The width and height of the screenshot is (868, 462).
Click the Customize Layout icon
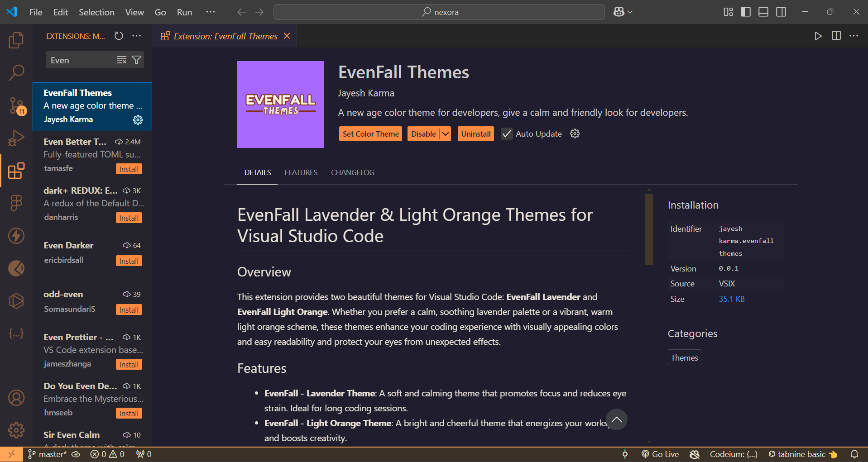pyautogui.click(x=728, y=12)
